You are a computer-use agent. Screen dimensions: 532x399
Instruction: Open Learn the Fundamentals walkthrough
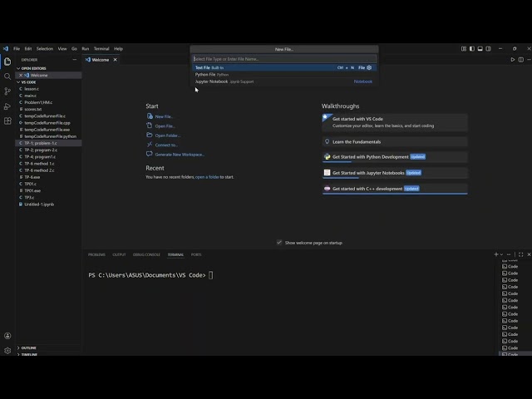(395, 142)
